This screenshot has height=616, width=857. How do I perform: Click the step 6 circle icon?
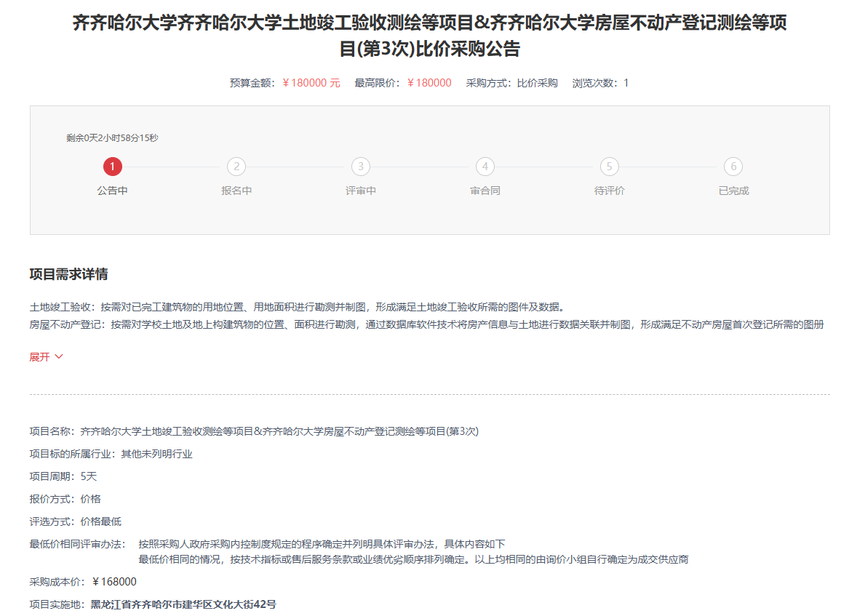pyautogui.click(x=733, y=167)
